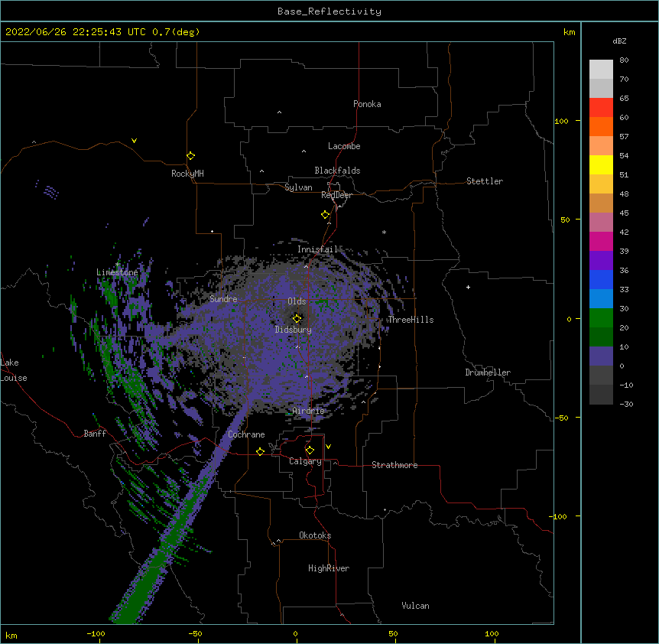Image resolution: width=659 pixels, height=644 pixels.
Task: Click the white plus marker north of Drumheller
Action: 468,287
